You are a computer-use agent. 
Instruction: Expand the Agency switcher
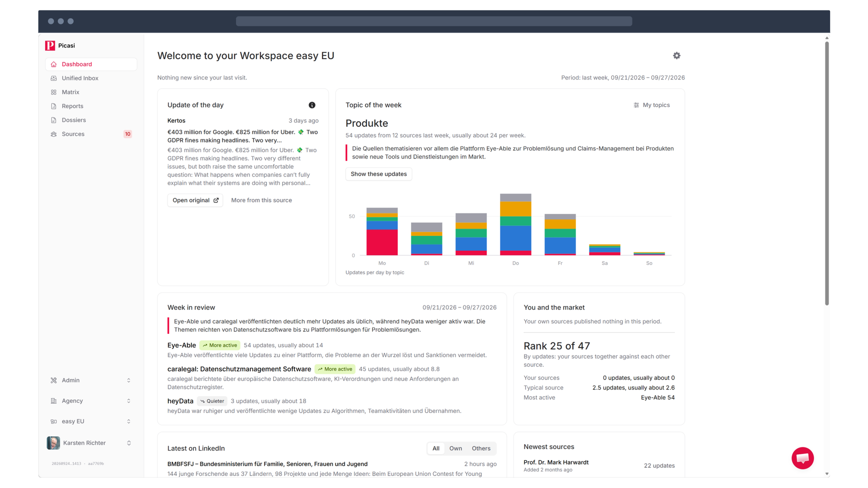pyautogui.click(x=91, y=401)
